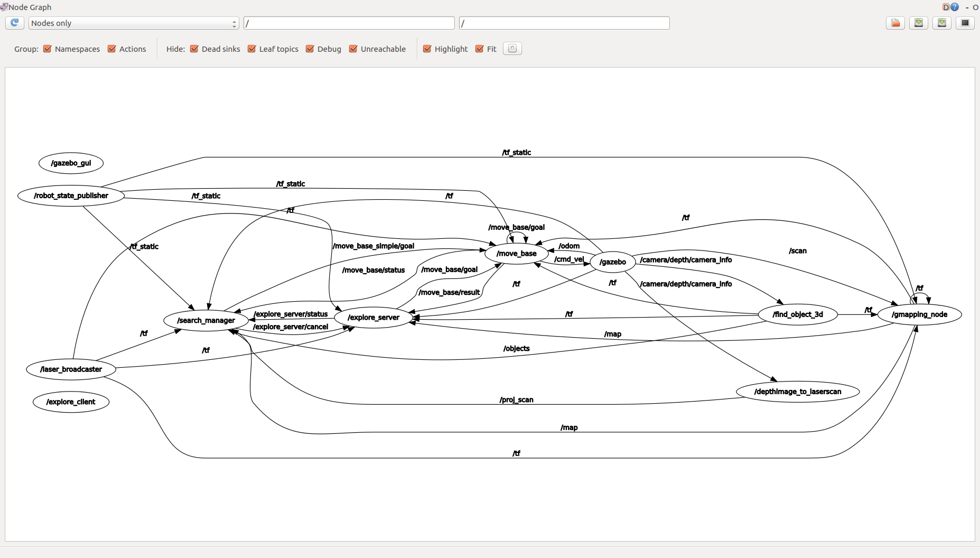This screenshot has width=980, height=558.
Task: Open the Nodes only dropdown
Action: tap(134, 23)
